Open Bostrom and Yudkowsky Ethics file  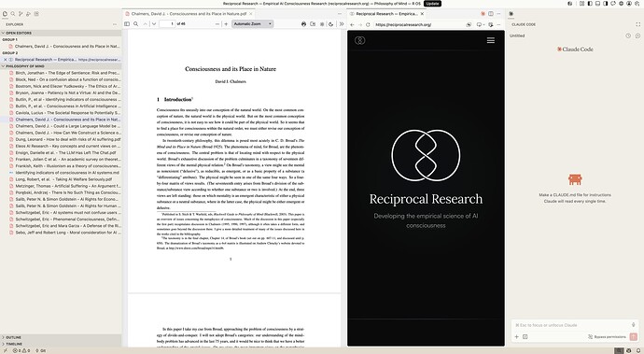click(61, 86)
